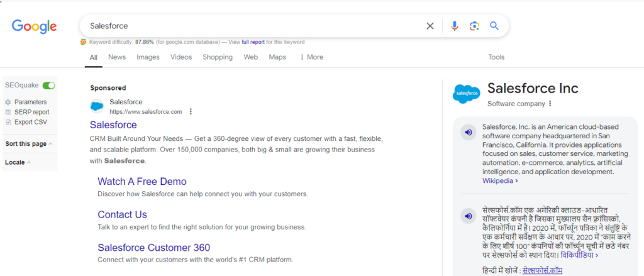Open the three-dot menu beside salesforce.com URL
Image resolution: width=644 pixels, height=276 pixels.
pyautogui.click(x=191, y=112)
